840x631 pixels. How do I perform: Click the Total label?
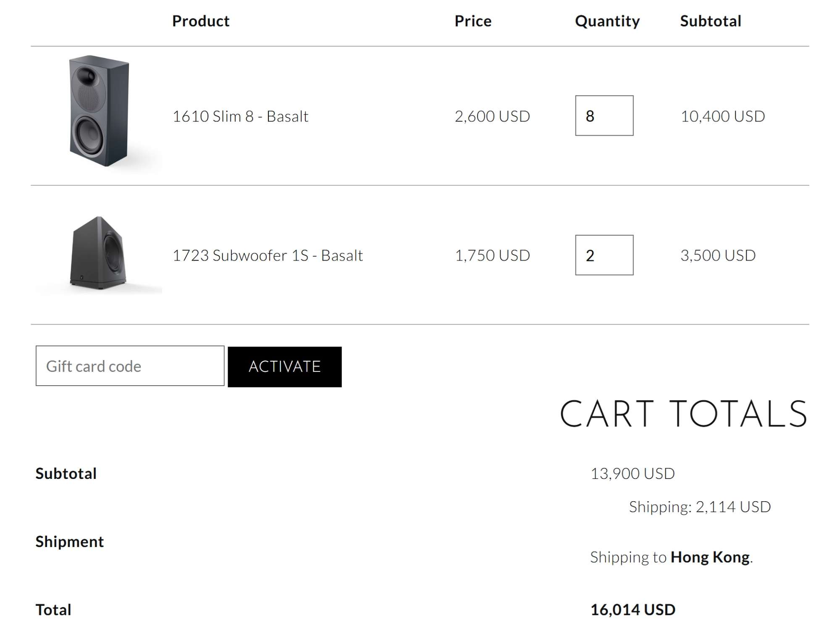[53, 610]
